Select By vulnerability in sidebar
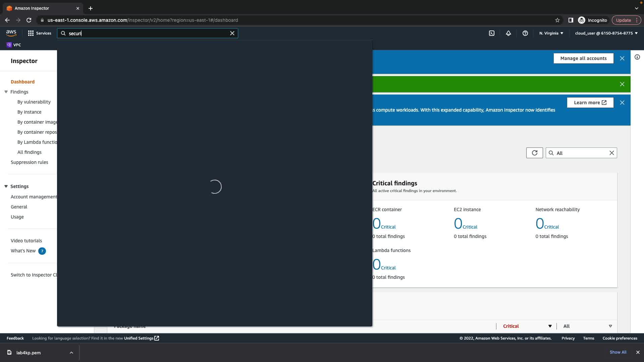 pyautogui.click(x=34, y=102)
